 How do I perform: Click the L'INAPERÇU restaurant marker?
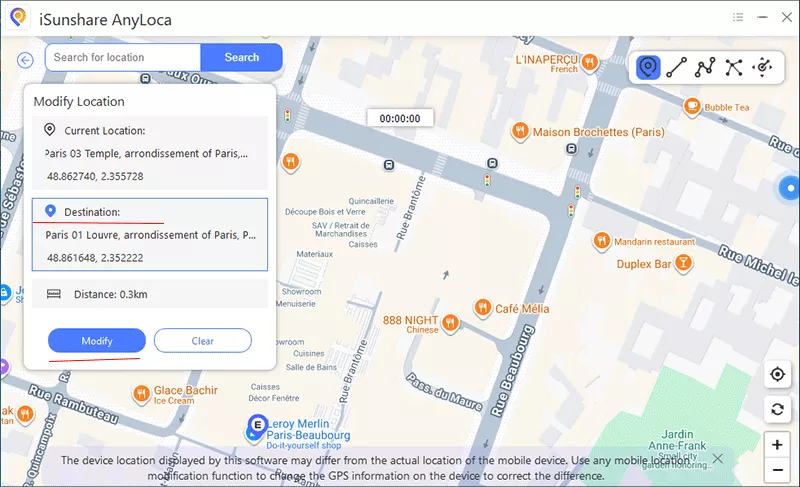(590, 62)
